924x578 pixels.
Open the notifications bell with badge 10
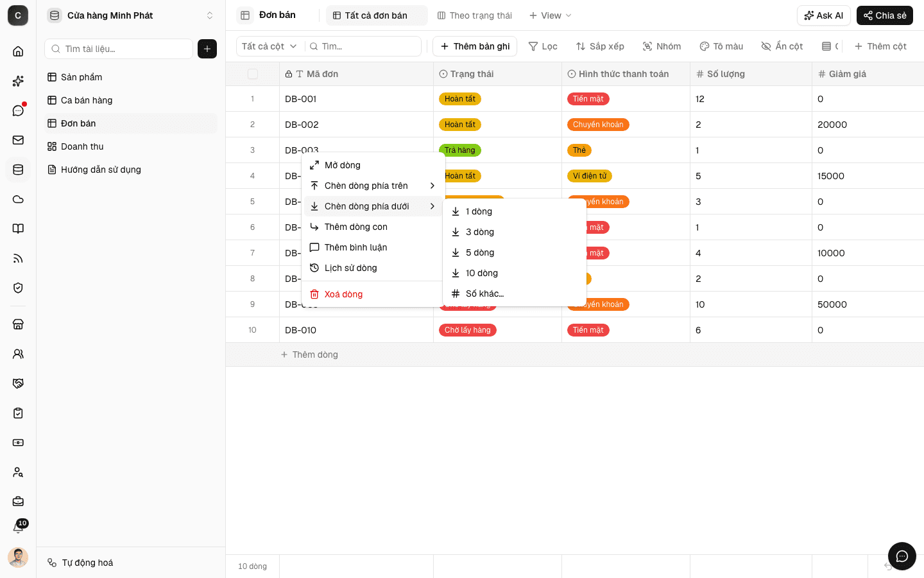18,528
